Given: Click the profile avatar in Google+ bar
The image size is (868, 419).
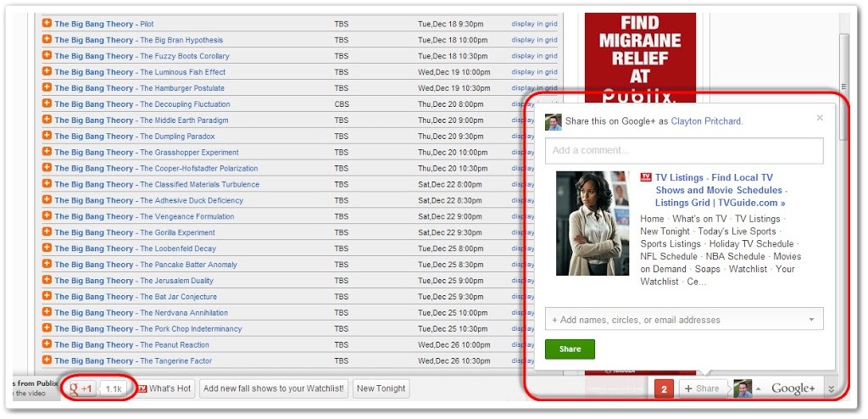Looking at the screenshot, I should 743,389.
